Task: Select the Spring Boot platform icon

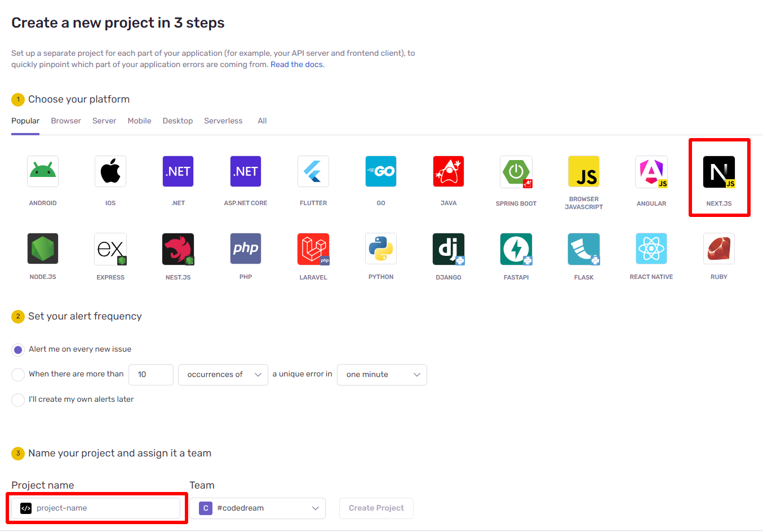Action: point(516,171)
